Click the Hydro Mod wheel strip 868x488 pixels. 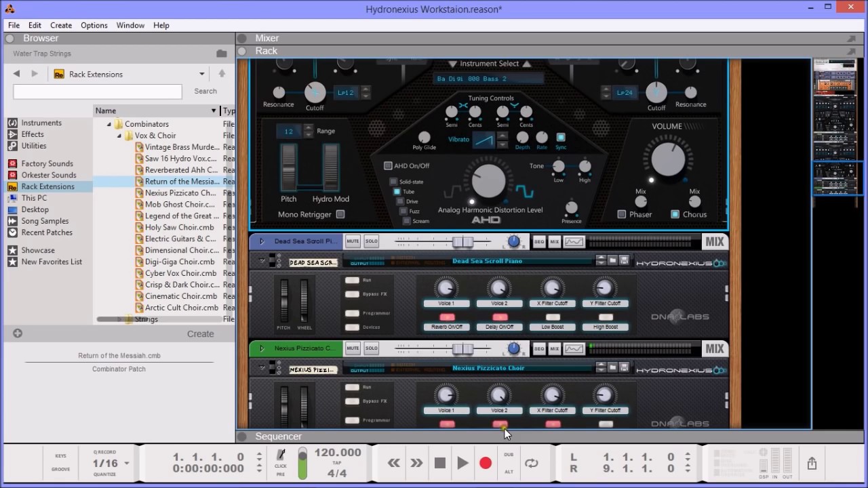(331, 167)
